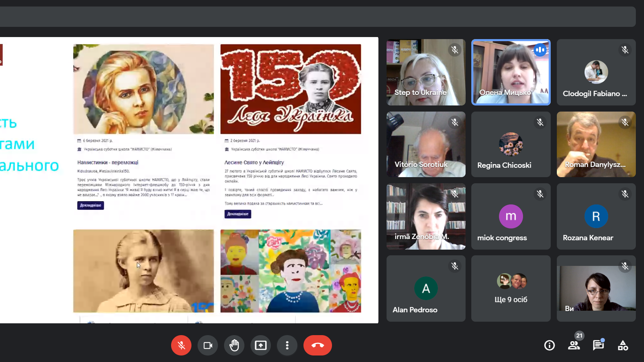Open the three-dot more options menu
644x362 pixels.
(x=287, y=345)
